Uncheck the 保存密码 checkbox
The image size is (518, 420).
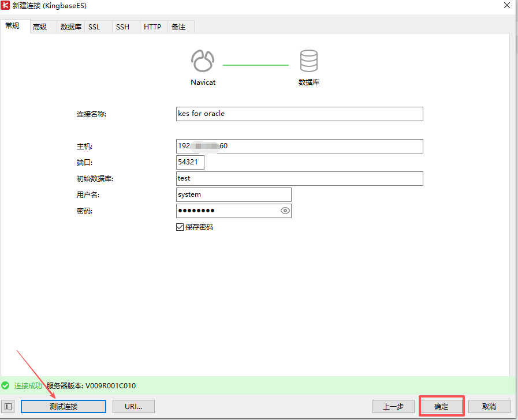(180, 227)
